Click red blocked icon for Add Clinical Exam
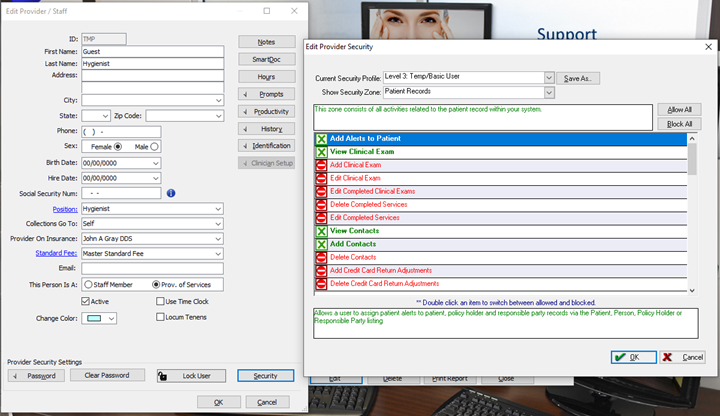The height and width of the screenshot is (416, 720). [x=321, y=165]
